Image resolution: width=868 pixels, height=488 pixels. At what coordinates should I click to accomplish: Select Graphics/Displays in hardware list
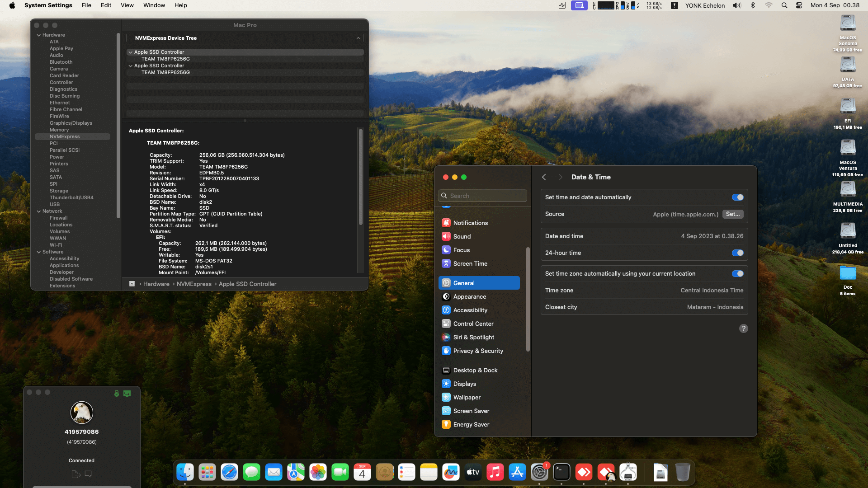point(71,123)
